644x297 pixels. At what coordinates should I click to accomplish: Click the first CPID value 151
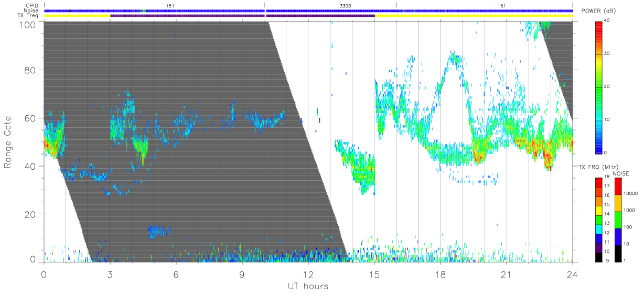coord(170,6)
